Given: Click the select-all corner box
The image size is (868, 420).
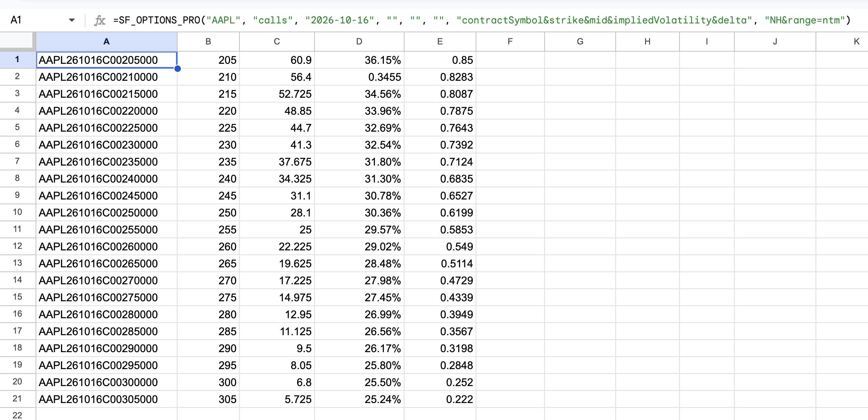Looking at the screenshot, I should click(x=18, y=41).
